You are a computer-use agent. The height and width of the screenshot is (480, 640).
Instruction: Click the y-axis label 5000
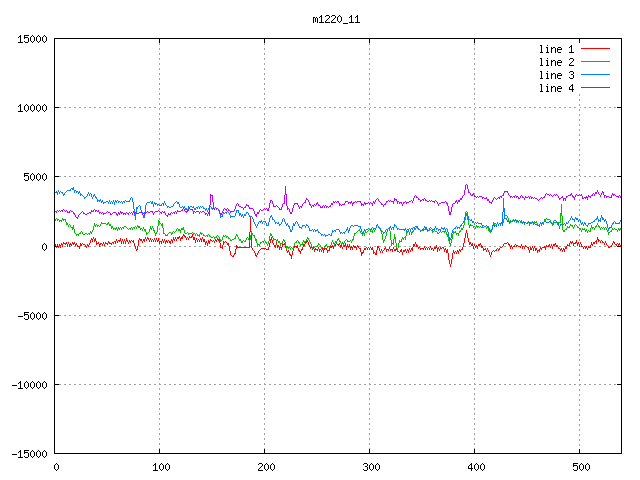tap(35, 177)
